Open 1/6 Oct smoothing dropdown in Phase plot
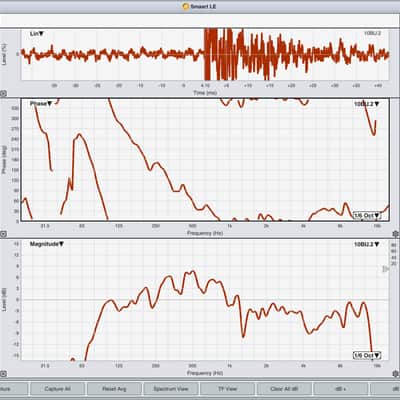 point(367,216)
